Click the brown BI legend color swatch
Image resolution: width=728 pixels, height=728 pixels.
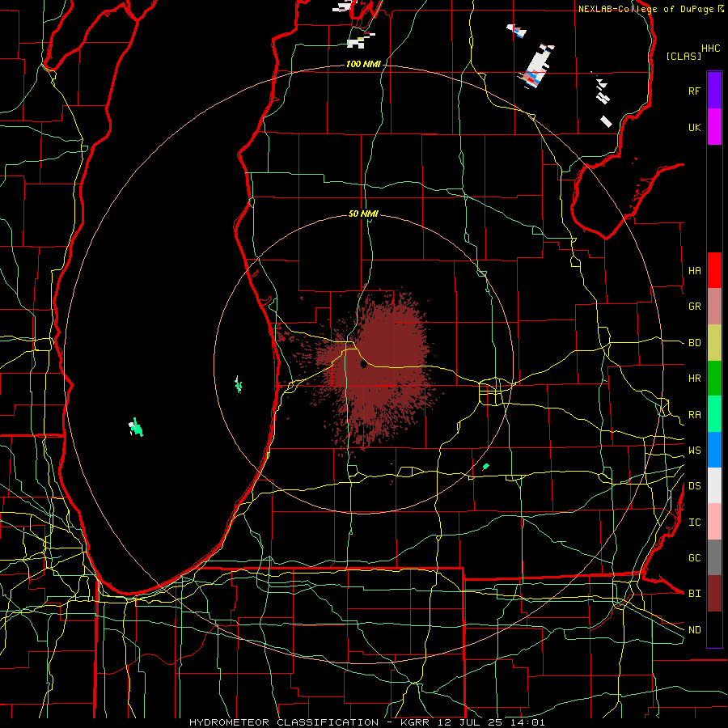(x=714, y=594)
